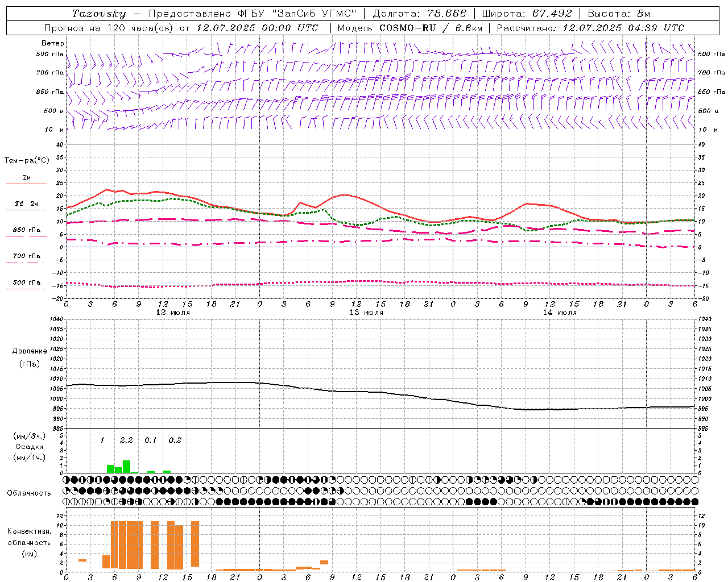Select the left "10 м" wind level label
The image size is (728, 582).
click(54, 130)
